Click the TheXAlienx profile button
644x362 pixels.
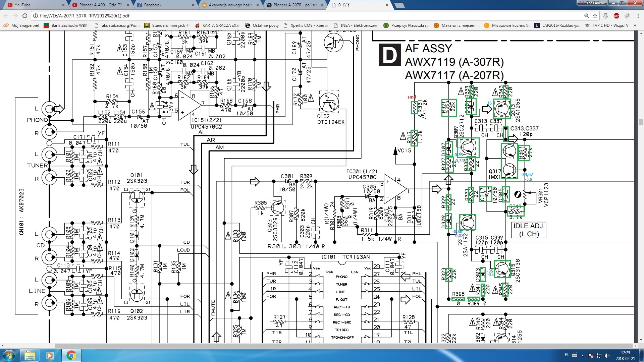coord(593,3)
